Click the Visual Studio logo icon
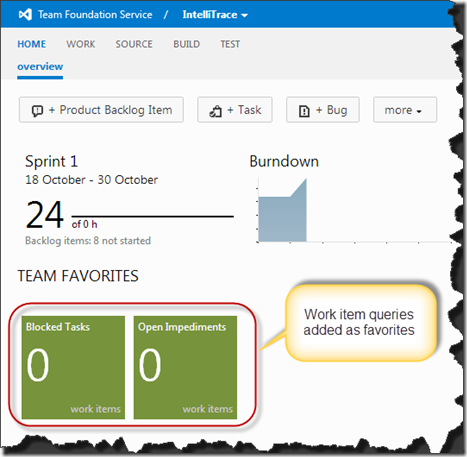This screenshot has width=467, height=457. (25, 14)
